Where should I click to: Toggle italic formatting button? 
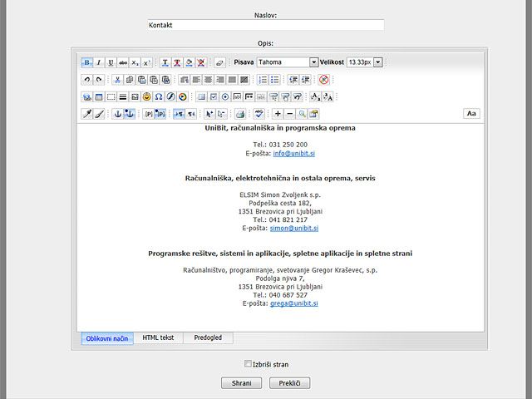[99, 62]
